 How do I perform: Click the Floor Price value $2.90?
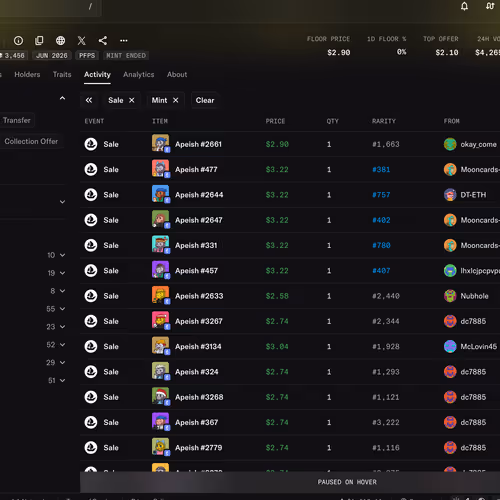tap(339, 52)
